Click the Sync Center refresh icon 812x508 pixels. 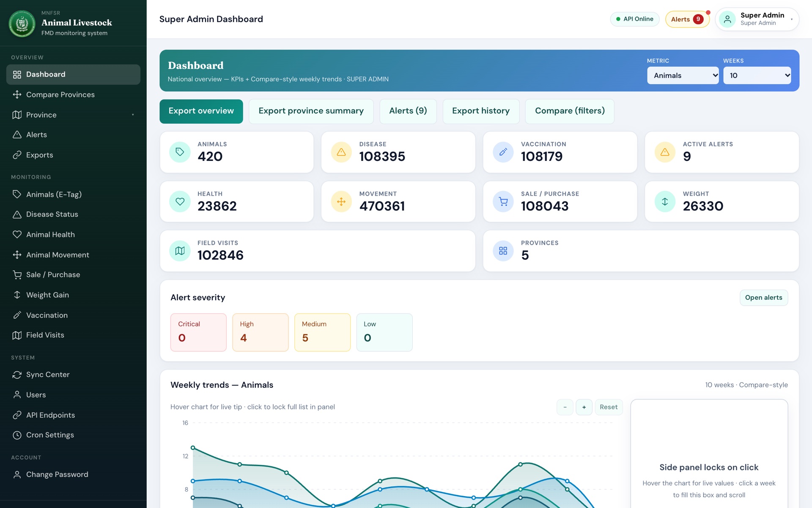click(17, 375)
